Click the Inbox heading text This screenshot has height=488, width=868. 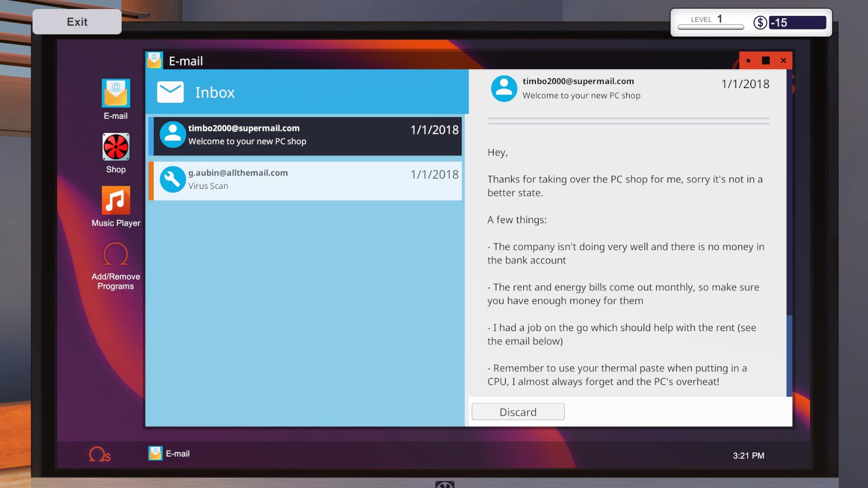[x=215, y=92]
